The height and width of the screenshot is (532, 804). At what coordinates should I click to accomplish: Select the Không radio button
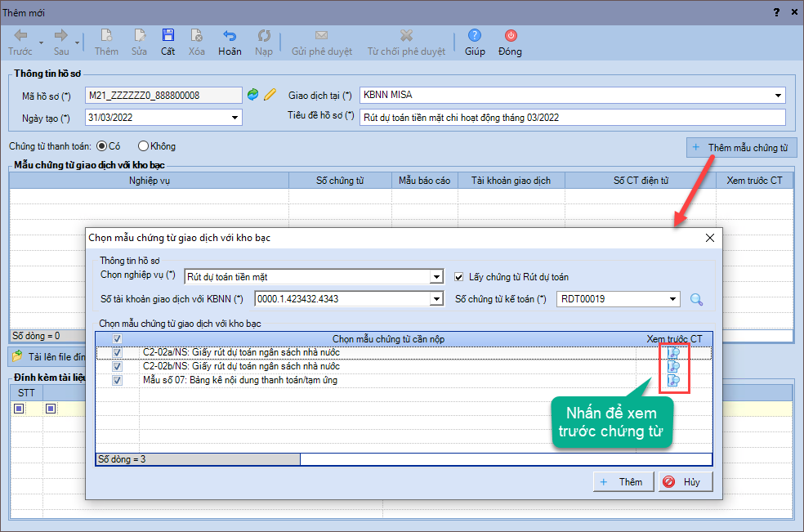(x=144, y=146)
